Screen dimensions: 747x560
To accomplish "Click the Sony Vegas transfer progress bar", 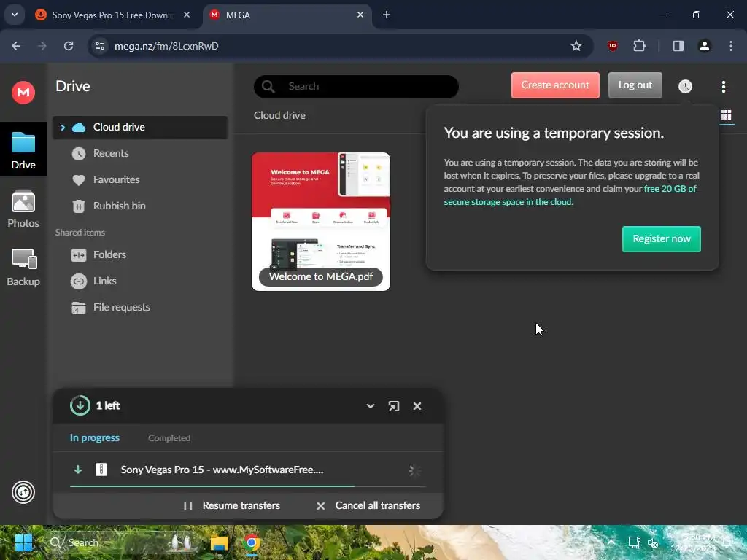I will [248, 486].
